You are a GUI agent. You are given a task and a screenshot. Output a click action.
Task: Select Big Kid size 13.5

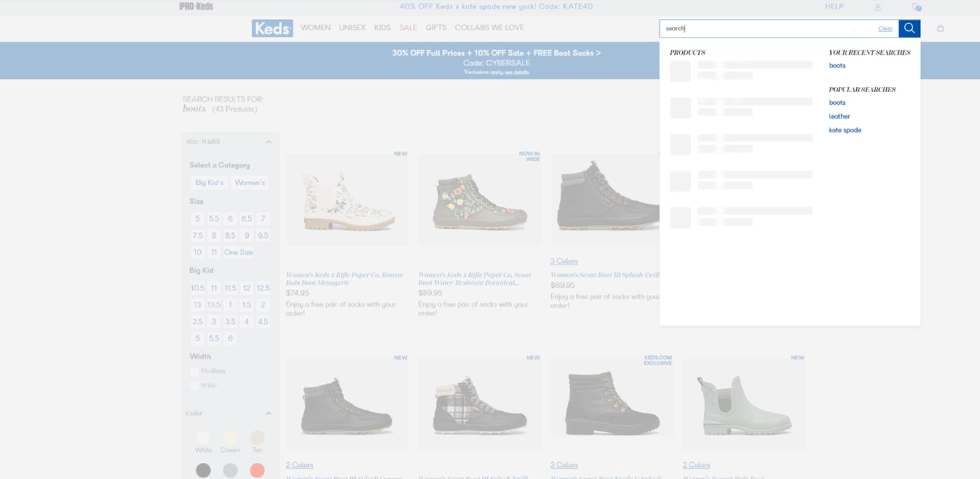214,305
